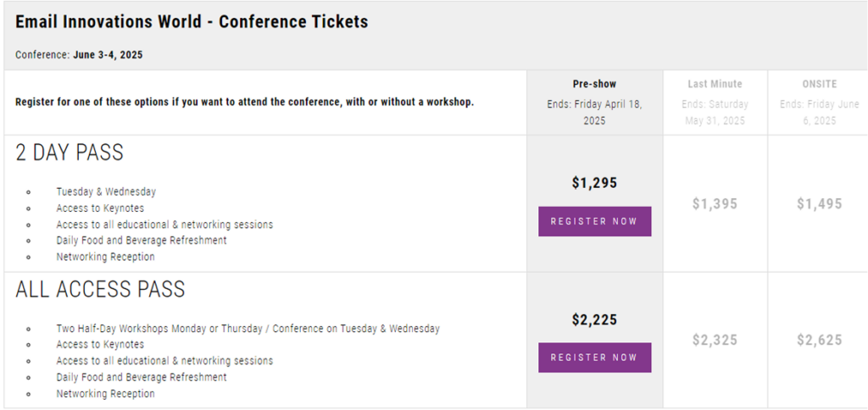Click the Last Minute column header
Image resolution: width=868 pixels, height=410 pixels.
coord(715,84)
